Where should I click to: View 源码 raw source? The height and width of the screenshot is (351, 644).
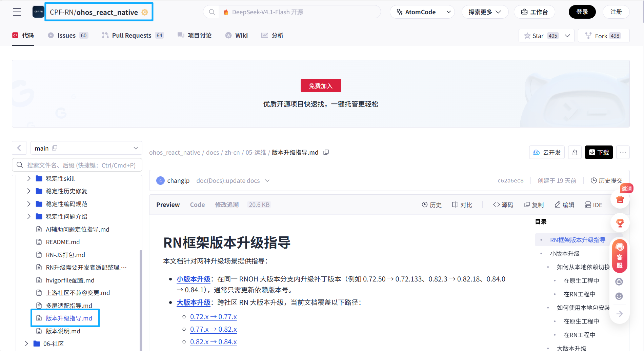[x=503, y=204]
